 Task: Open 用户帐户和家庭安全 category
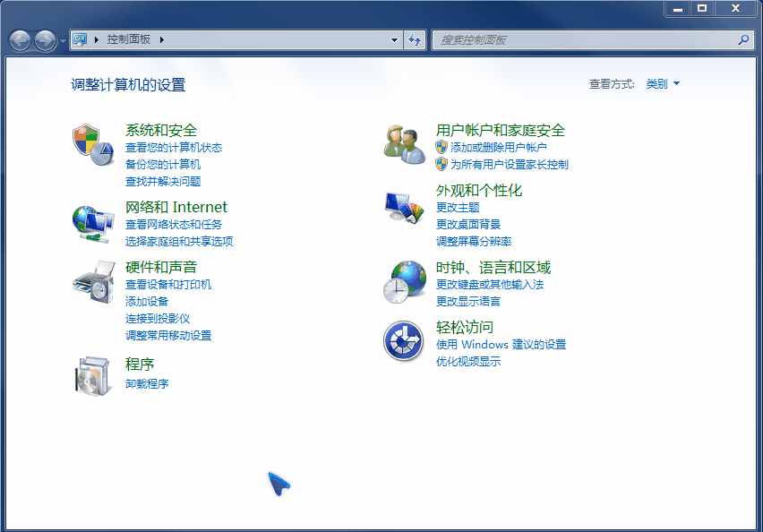(501, 130)
